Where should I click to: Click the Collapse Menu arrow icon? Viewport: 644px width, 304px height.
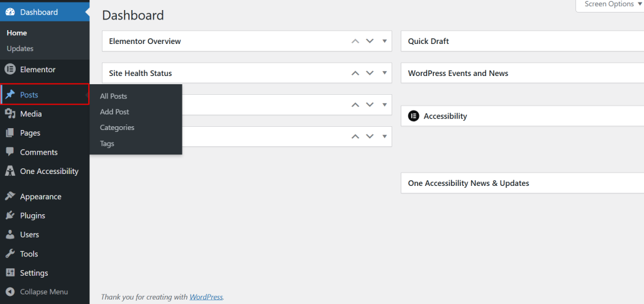click(10, 291)
